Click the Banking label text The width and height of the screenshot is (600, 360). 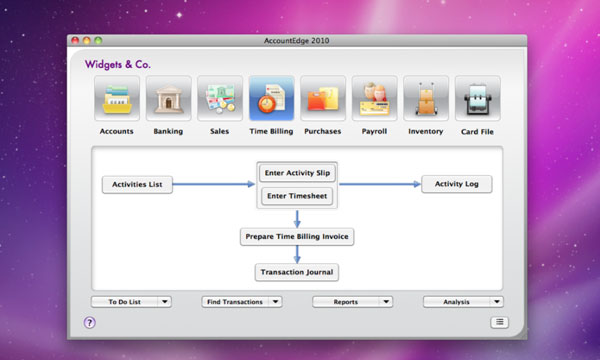[168, 131]
